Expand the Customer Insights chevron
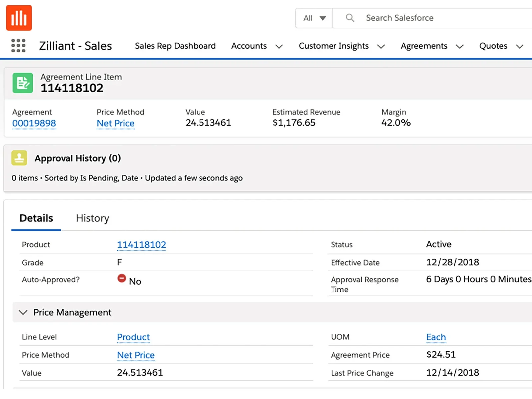 point(381,46)
